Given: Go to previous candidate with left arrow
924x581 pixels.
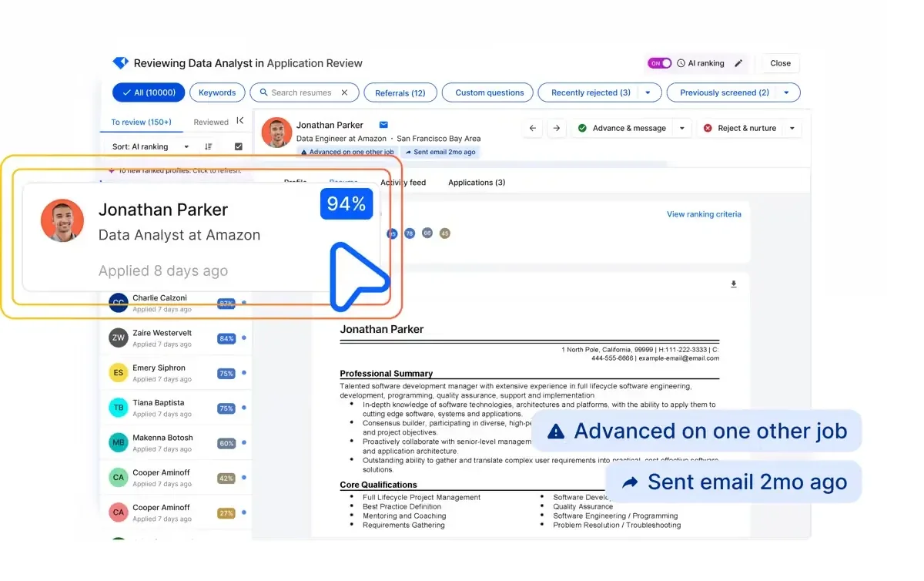Looking at the screenshot, I should (x=533, y=128).
